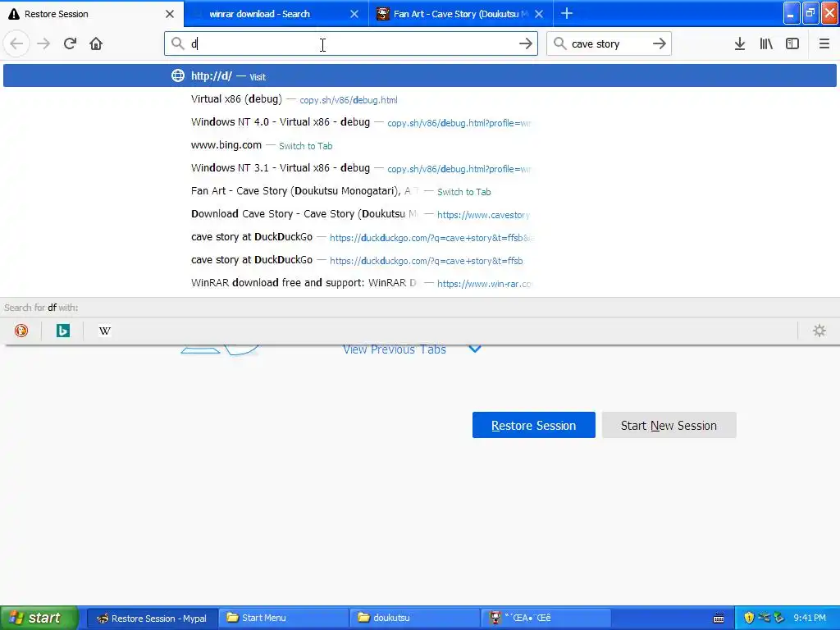Open the Download Cave Story suggestion
Image resolution: width=840 pixels, height=630 pixels.
tap(420, 214)
